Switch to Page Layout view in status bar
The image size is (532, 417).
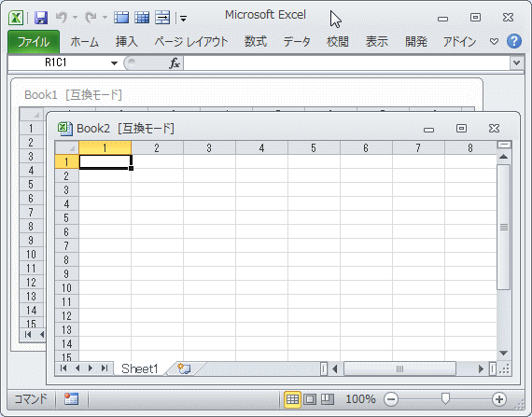click(x=310, y=399)
